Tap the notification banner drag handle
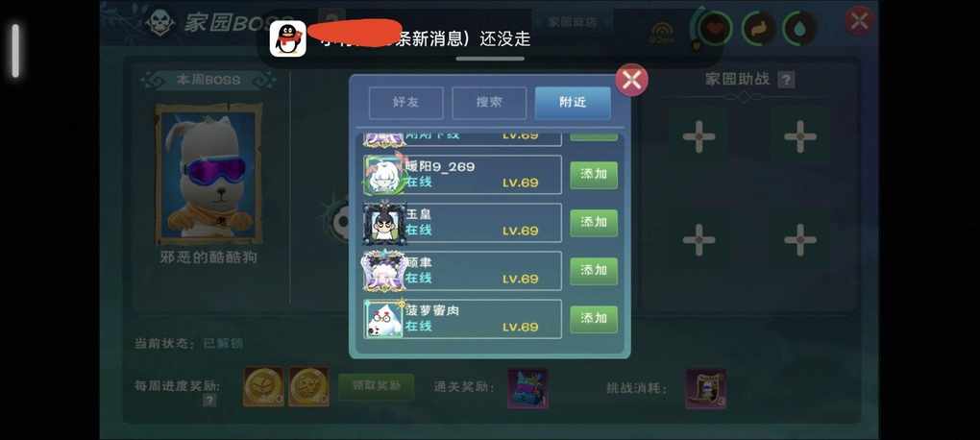Viewport: 980px width, 440px height. 490,59
